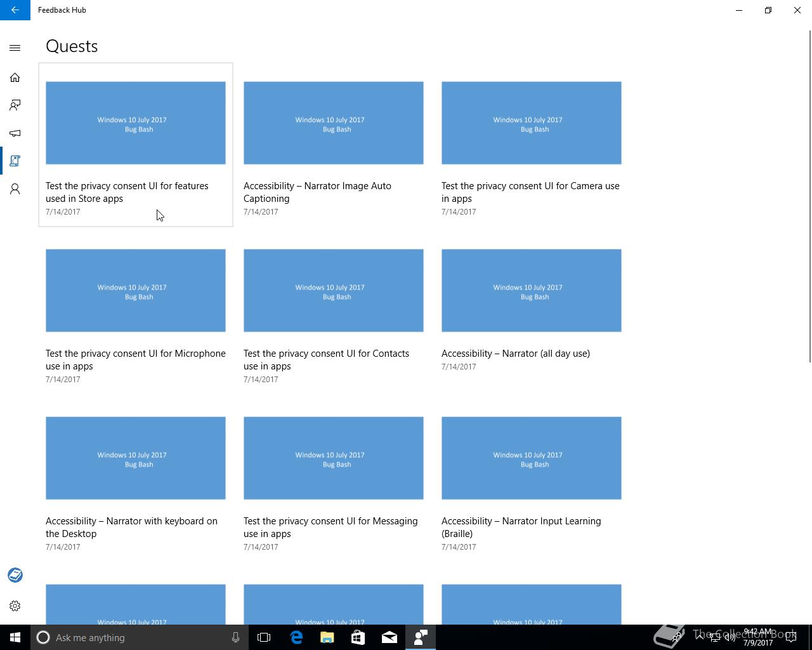Viewport: 812px width, 650px height.
Task: Open thumbnail for Microphone use privacy quest
Action: click(136, 291)
